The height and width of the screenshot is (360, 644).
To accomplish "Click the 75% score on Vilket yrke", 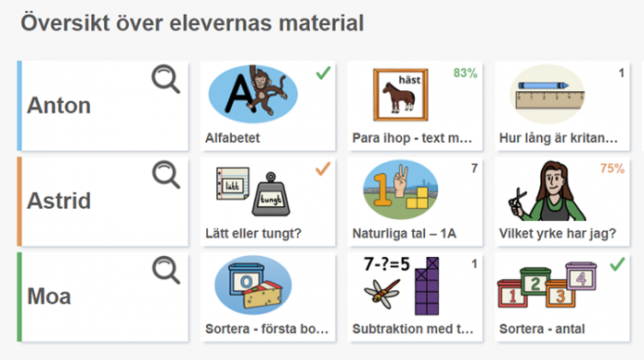I will [612, 168].
